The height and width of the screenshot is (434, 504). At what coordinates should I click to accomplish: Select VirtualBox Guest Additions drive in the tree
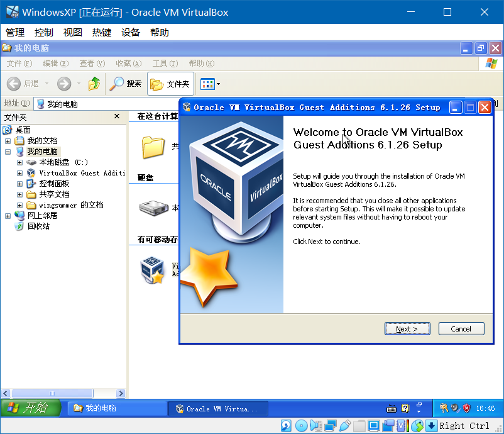pyautogui.click(x=82, y=173)
